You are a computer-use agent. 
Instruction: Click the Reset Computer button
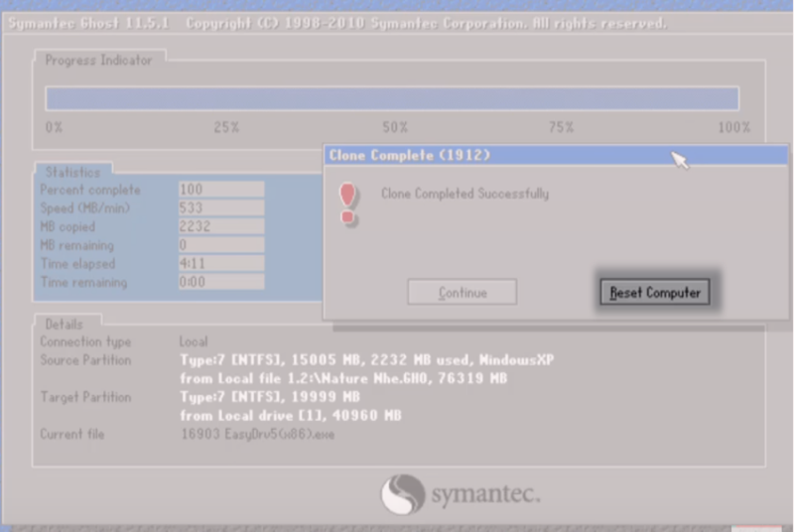point(655,292)
